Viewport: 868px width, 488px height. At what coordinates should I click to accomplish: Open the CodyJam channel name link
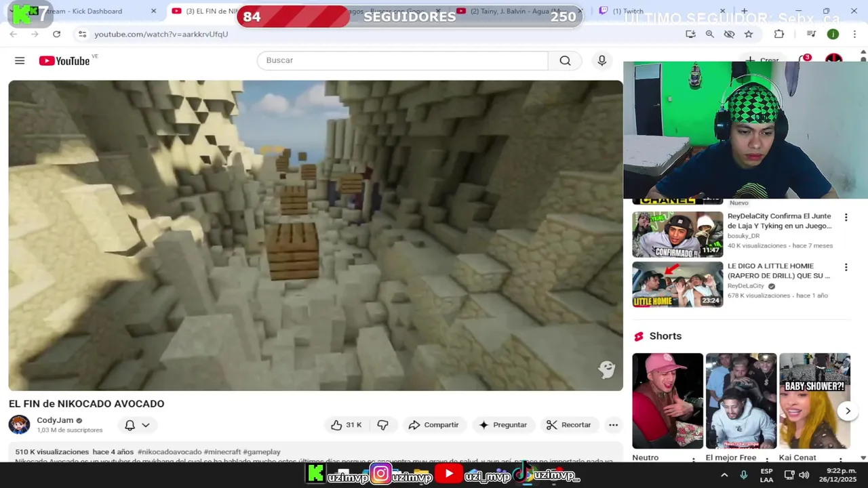(x=55, y=420)
